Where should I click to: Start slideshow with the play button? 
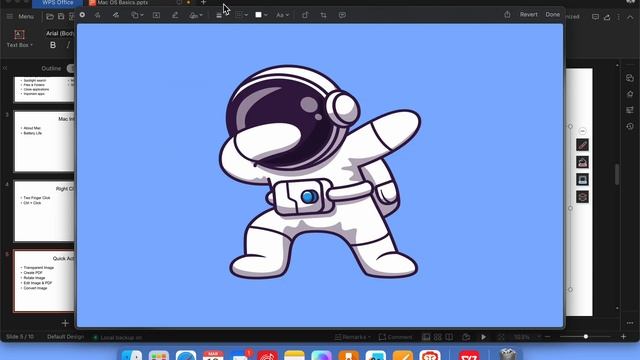click(483, 337)
